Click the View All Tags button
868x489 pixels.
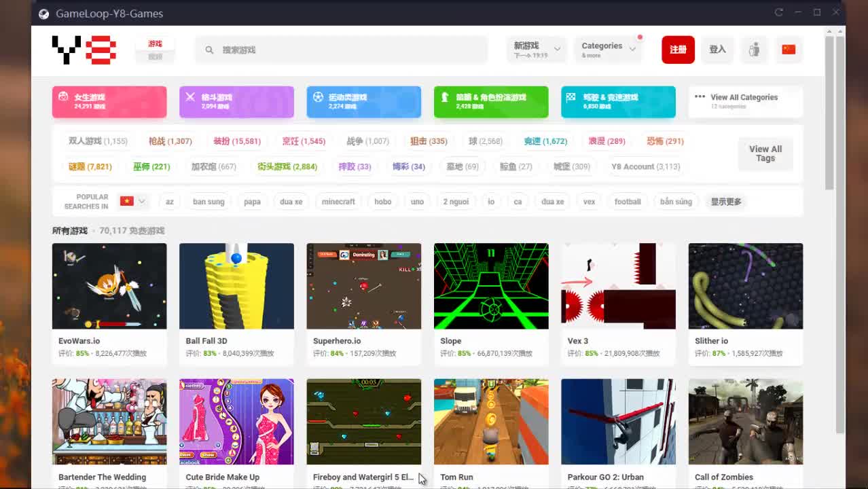click(x=765, y=153)
